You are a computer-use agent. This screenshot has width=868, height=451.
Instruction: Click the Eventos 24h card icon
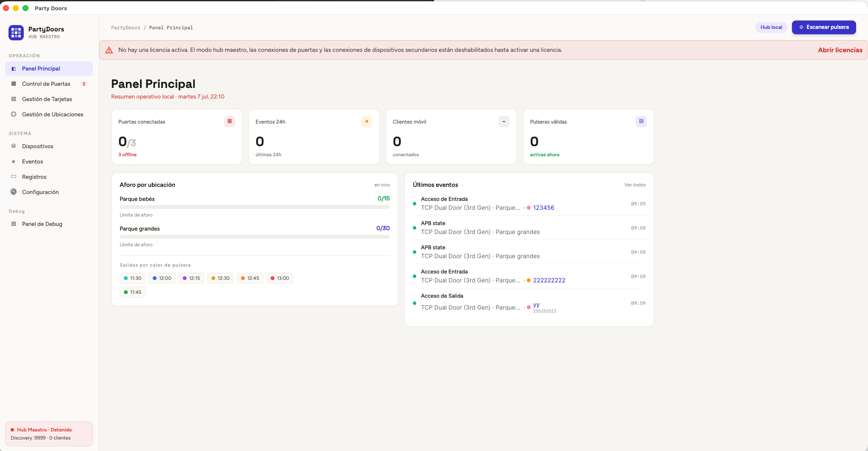tap(367, 121)
